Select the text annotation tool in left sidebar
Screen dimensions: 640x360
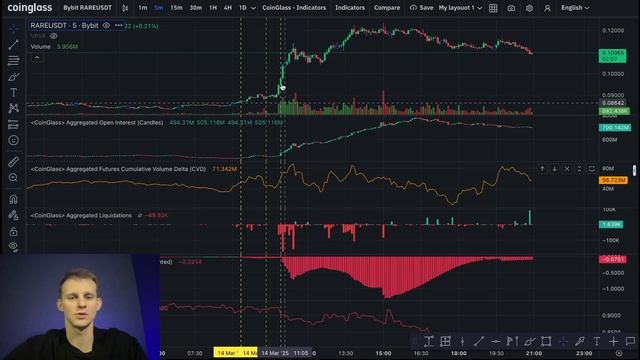tap(13, 93)
